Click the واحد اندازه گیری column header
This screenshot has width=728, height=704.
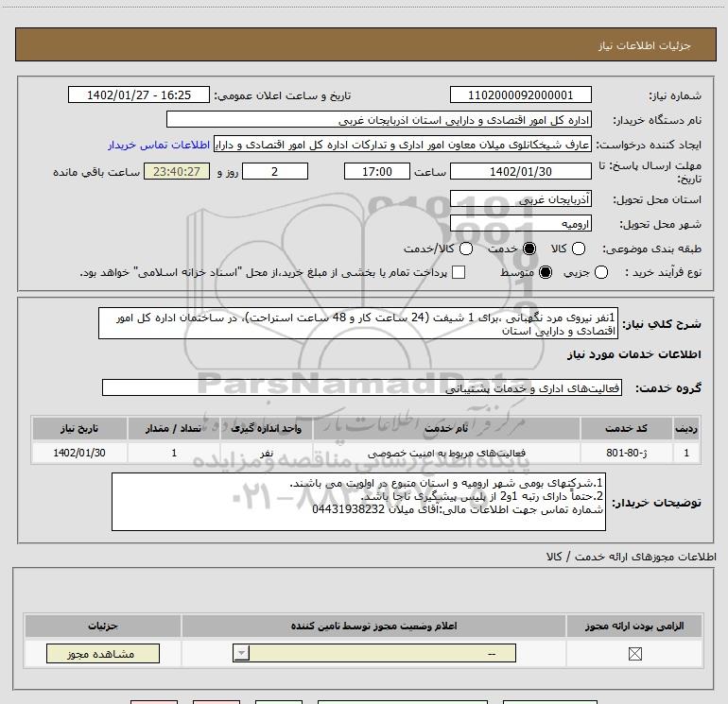(x=266, y=428)
